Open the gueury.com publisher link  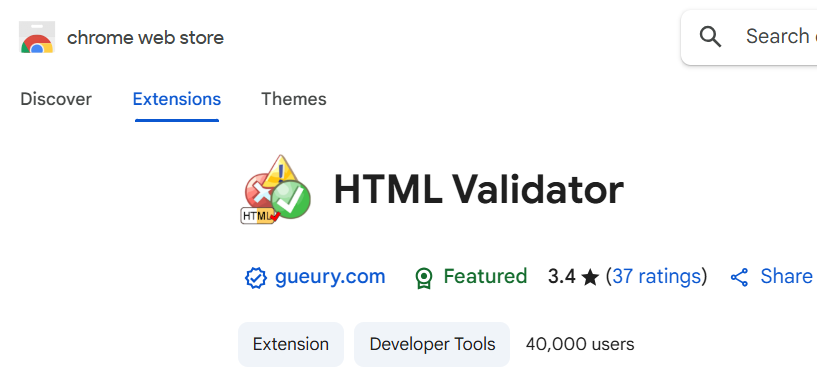click(330, 277)
